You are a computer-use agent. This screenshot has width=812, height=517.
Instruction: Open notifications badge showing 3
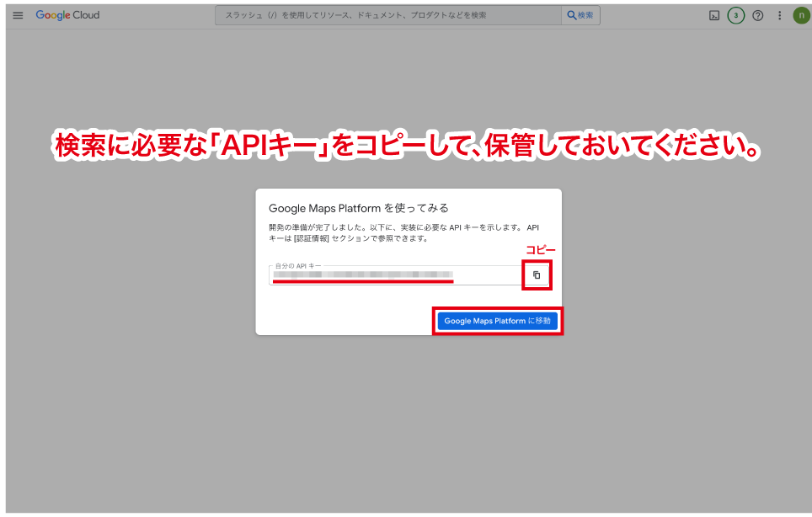(735, 15)
